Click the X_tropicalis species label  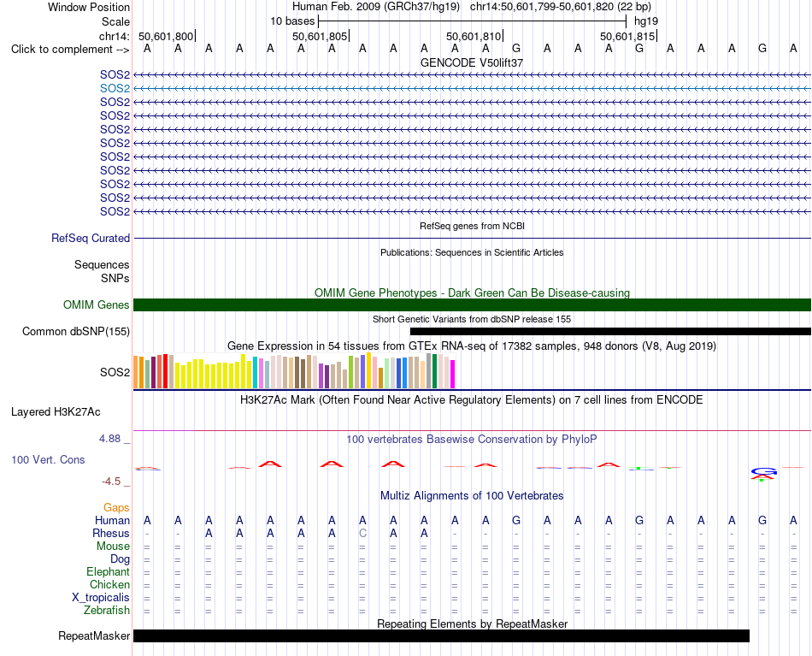point(101,598)
